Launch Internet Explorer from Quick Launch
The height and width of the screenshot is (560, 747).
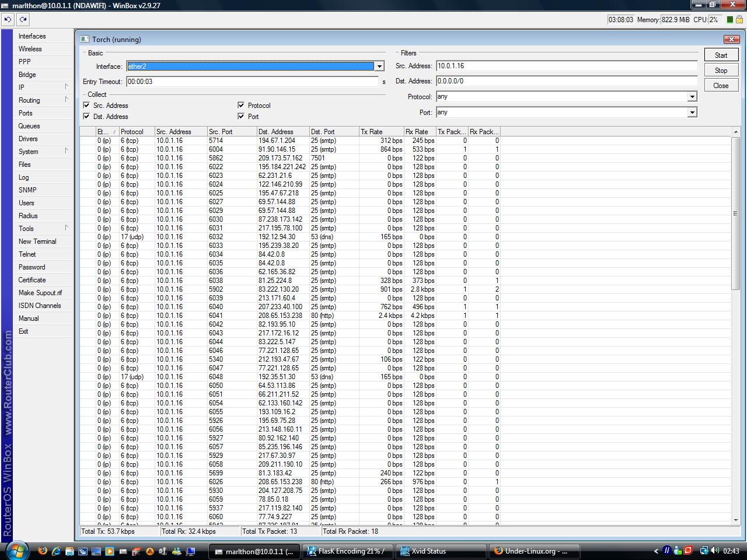click(56, 551)
